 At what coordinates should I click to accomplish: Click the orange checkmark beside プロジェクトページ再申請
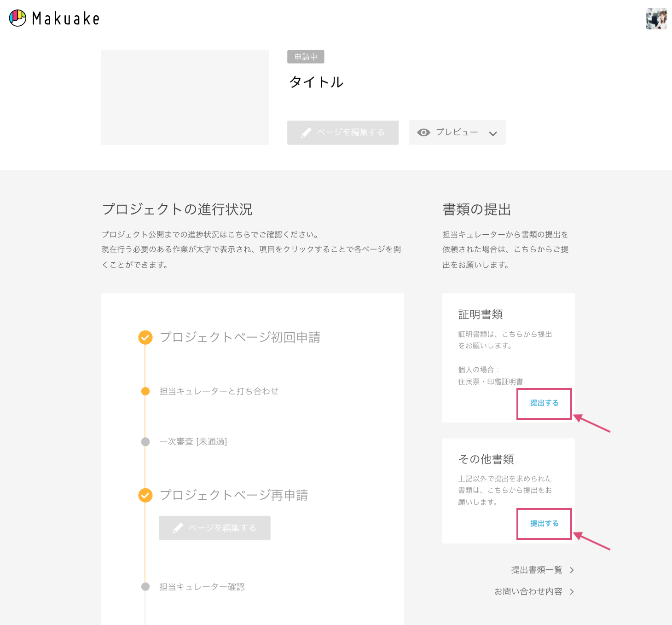pyautogui.click(x=145, y=496)
